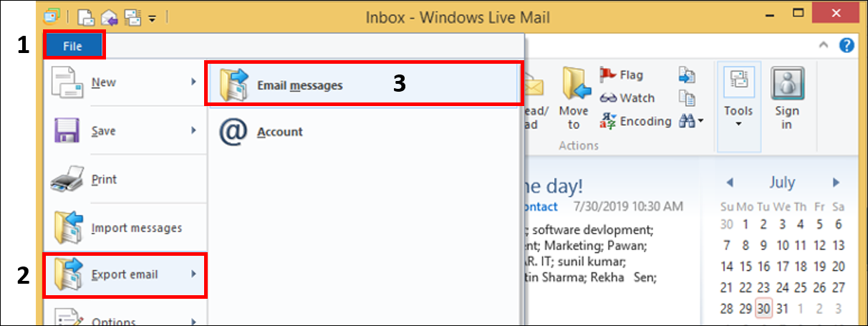Collapse the ribbon with the caret arrow
868x326 pixels.
point(824,46)
